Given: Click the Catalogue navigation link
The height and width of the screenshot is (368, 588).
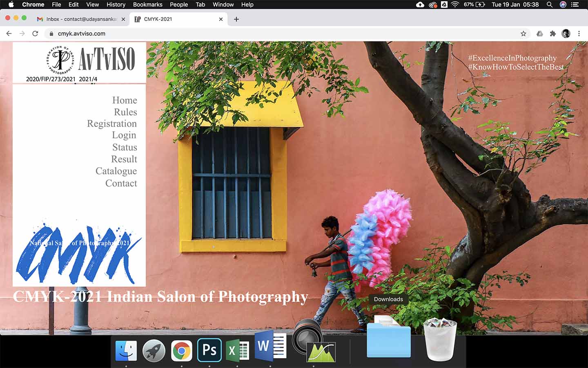Looking at the screenshot, I should 116,171.
